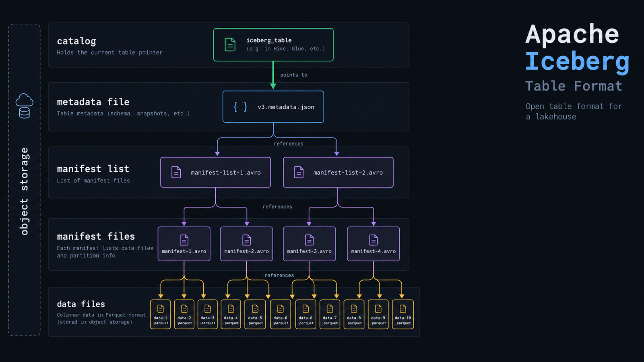
Task: Click the 'data files' layer heading
Action: 81,304
